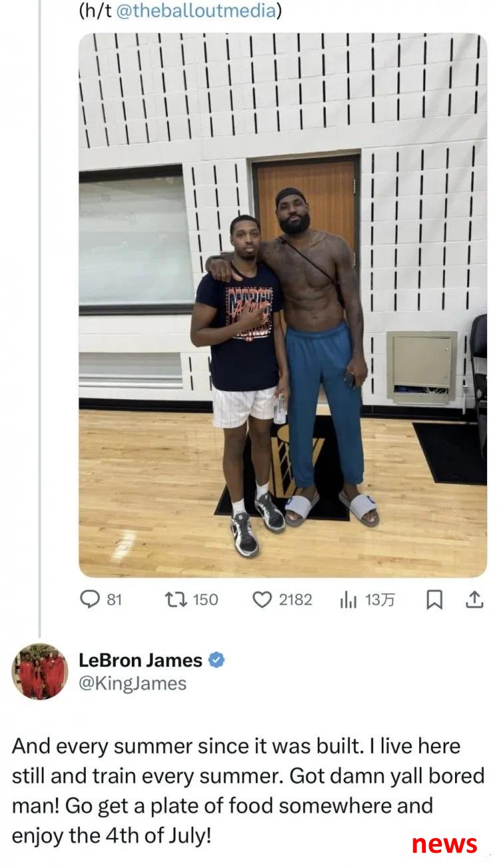Click the reply speech bubble icon

90,600
